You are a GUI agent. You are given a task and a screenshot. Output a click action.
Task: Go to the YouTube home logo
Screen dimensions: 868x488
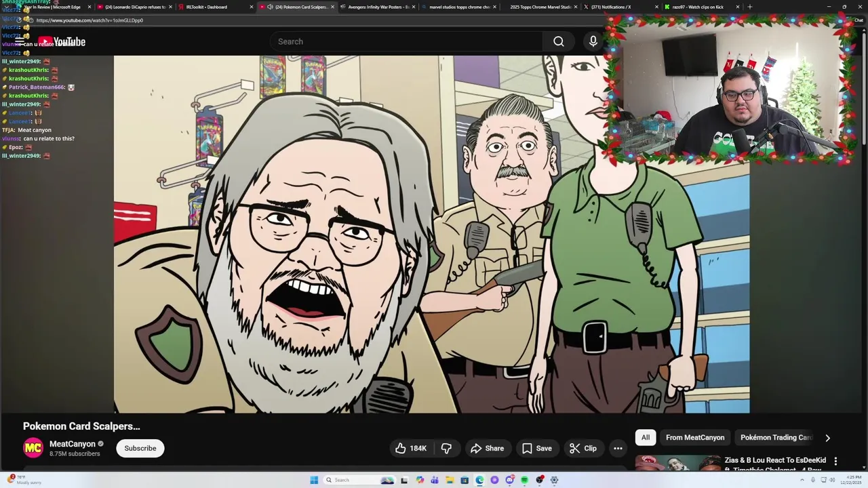pyautogui.click(x=62, y=42)
